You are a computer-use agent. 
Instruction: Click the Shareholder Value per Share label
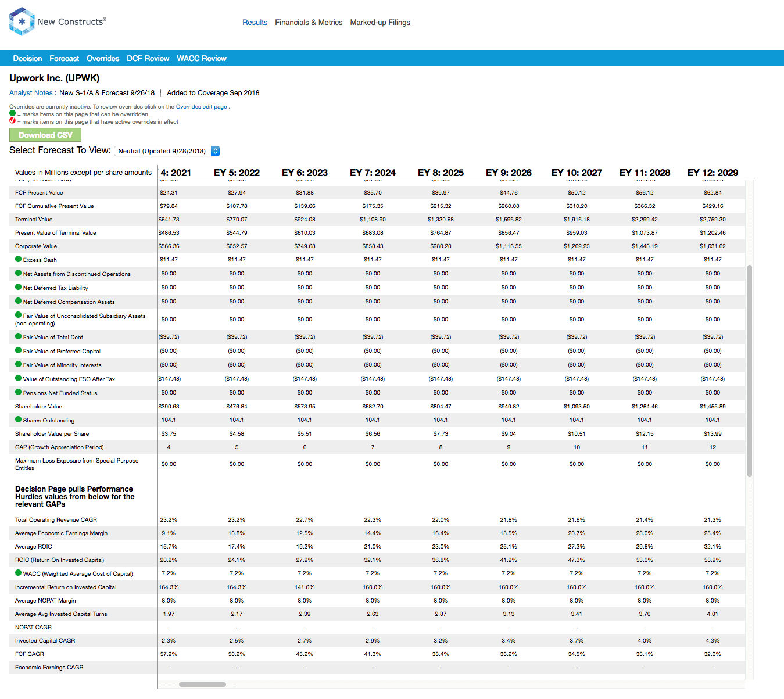(x=52, y=434)
